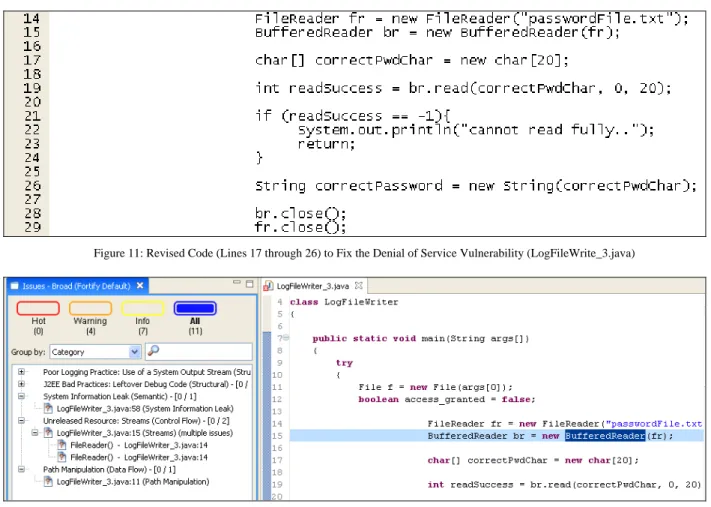
Task: Select LogFileWriter_3.java:11 (Path Manipulation) issue
Action: [x=132, y=482]
